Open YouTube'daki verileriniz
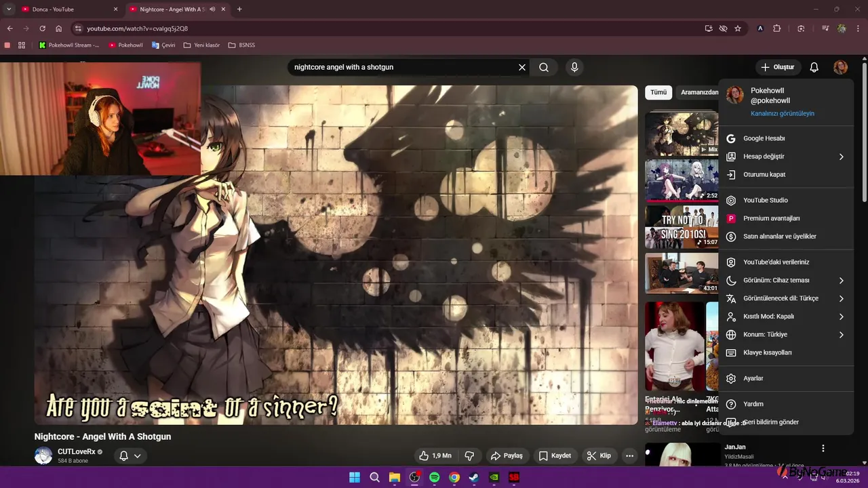Screen dimensions: 868x488 (786, 262)
